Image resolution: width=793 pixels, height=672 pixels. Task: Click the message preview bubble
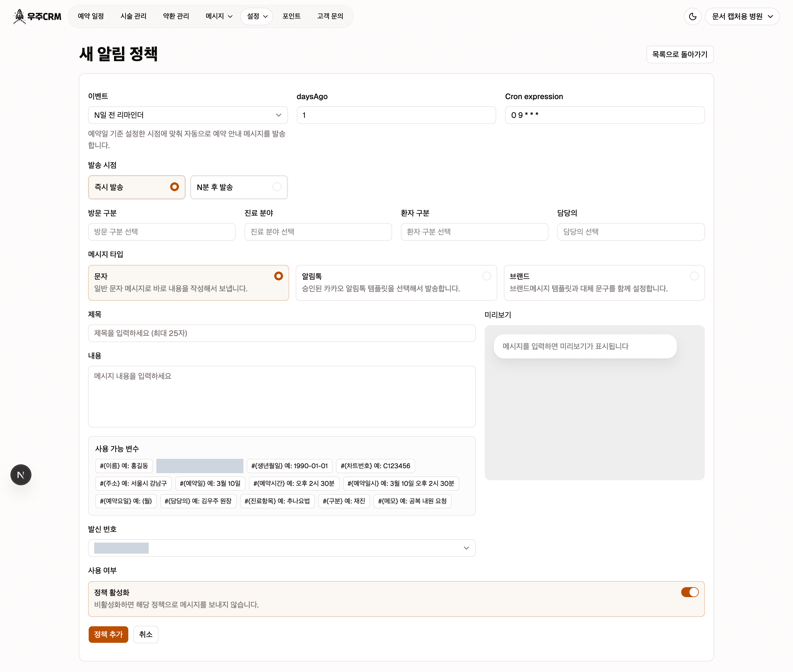pyautogui.click(x=585, y=346)
